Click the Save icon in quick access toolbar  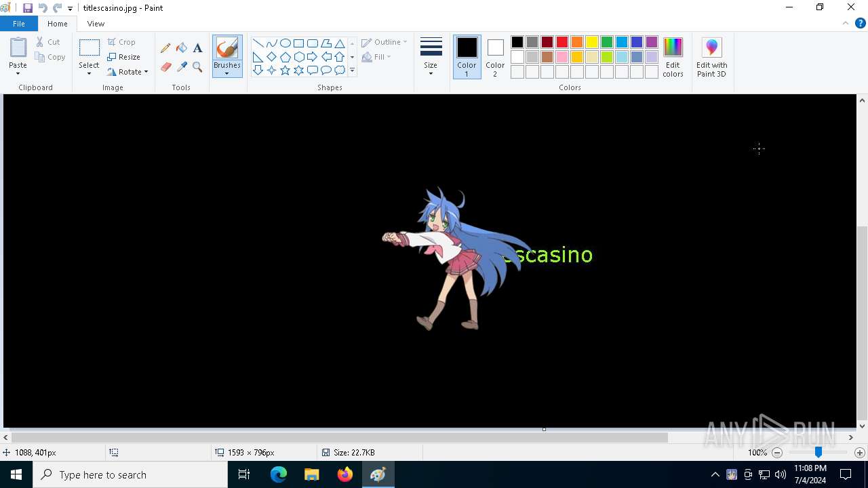point(28,8)
